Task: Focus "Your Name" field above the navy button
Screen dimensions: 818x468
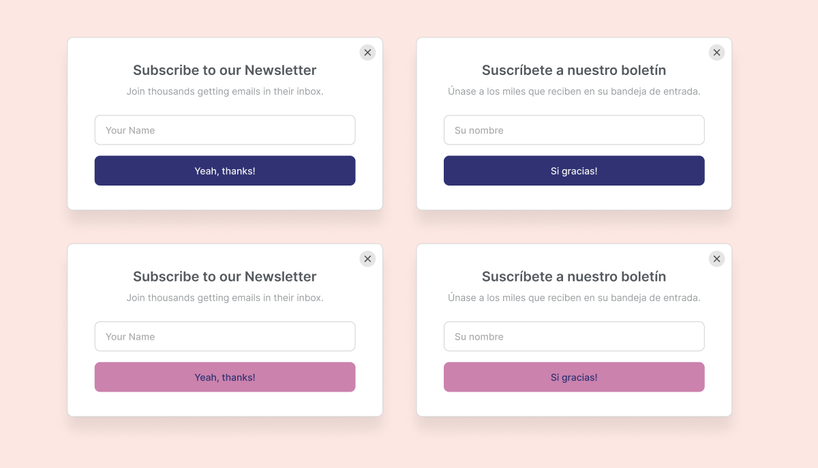Action: pos(225,130)
